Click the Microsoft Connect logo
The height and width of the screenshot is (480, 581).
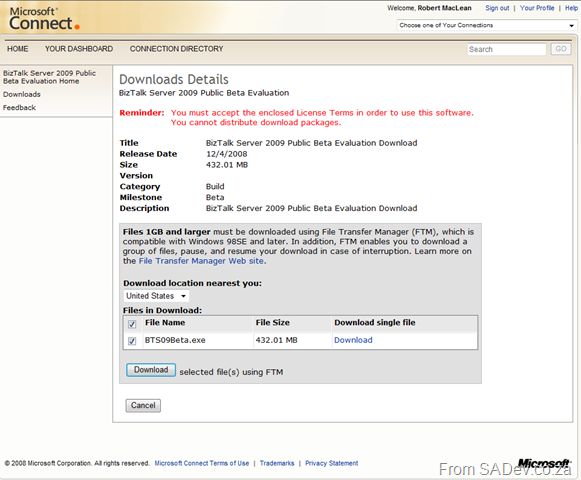pyautogui.click(x=44, y=19)
